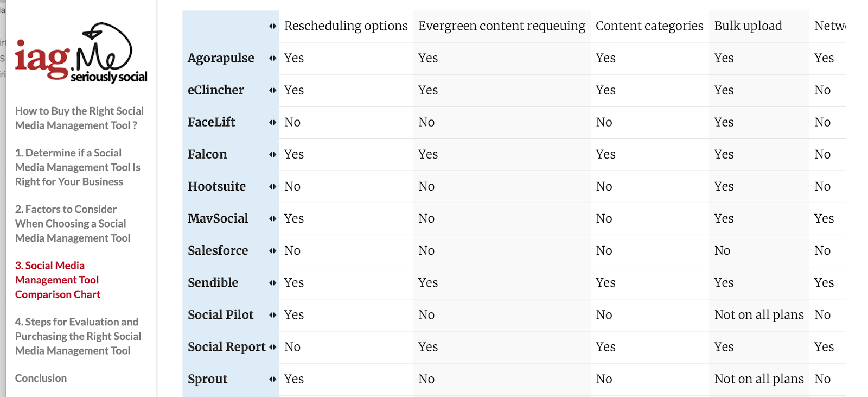Open the highlighted Comparison Chart sidebar link
This screenshot has width=868, height=397.
(x=58, y=280)
